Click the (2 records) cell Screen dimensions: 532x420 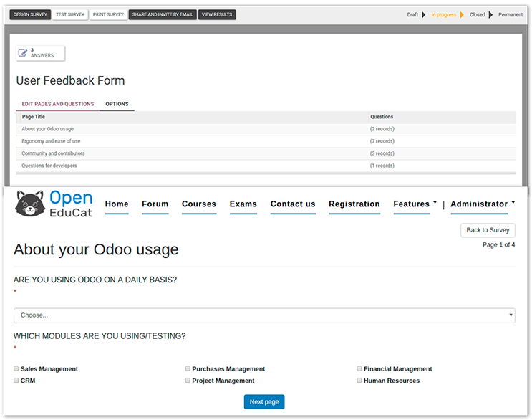click(382, 129)
